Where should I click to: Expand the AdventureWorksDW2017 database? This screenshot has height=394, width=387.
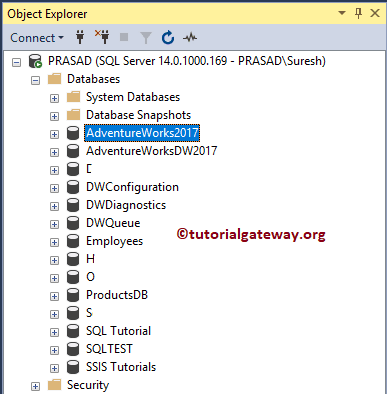coord(54,152)
